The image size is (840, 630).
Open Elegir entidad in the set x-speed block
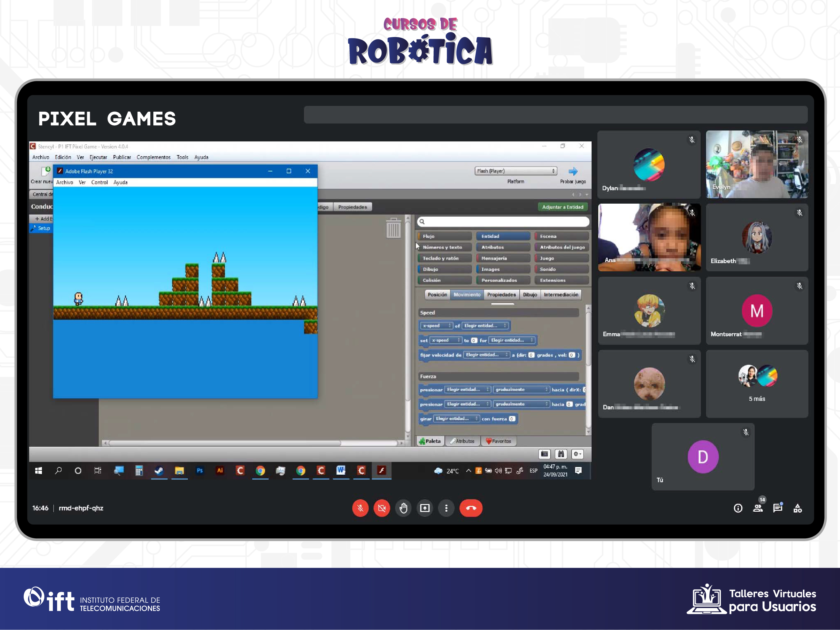click(x=512, y=340)
